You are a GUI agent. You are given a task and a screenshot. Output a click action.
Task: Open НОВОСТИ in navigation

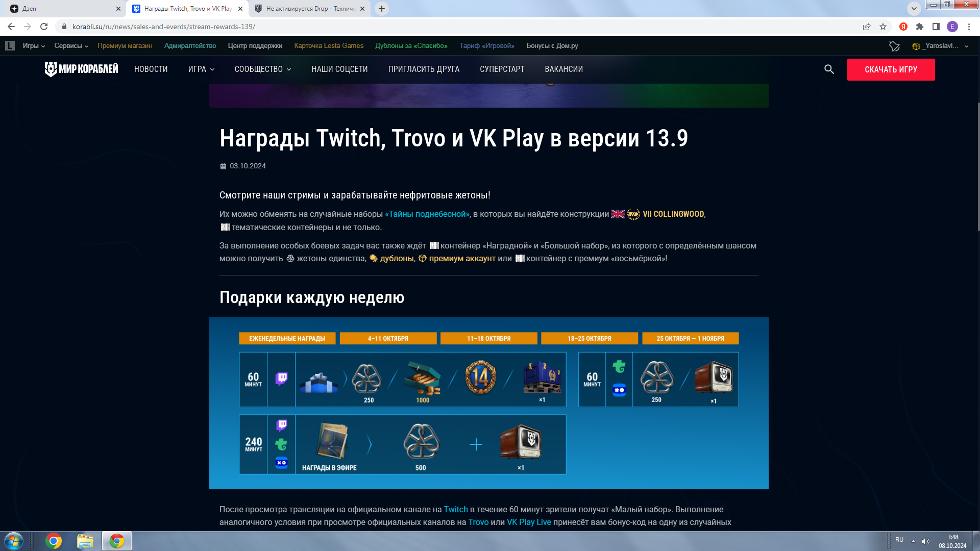click(x=151, y=69)
